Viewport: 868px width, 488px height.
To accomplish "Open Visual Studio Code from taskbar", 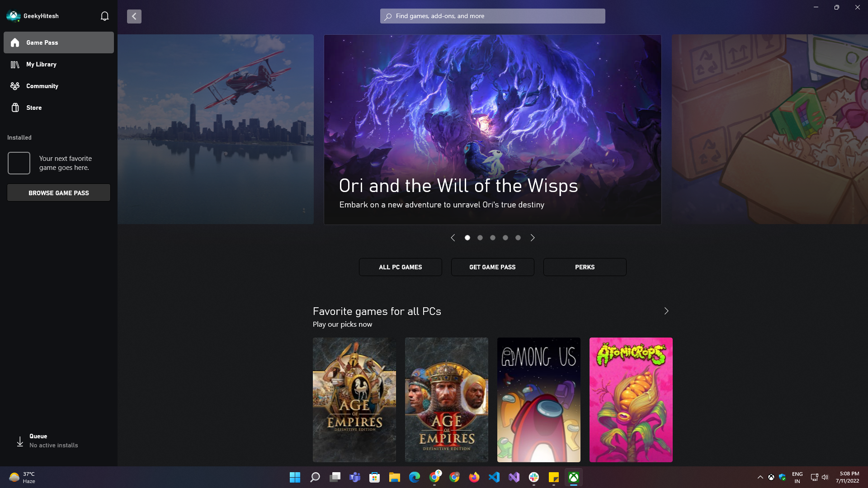I will (x=494, y=477).
